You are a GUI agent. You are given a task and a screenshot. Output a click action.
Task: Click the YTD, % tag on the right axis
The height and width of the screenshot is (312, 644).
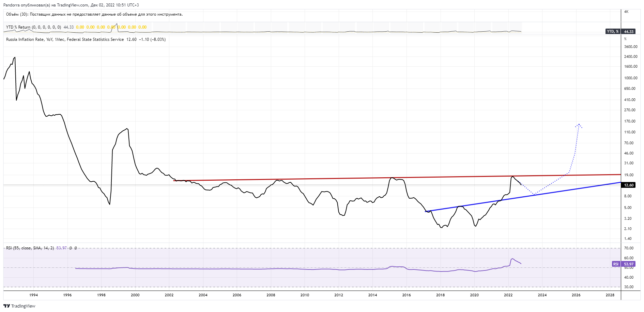point(613,32)
